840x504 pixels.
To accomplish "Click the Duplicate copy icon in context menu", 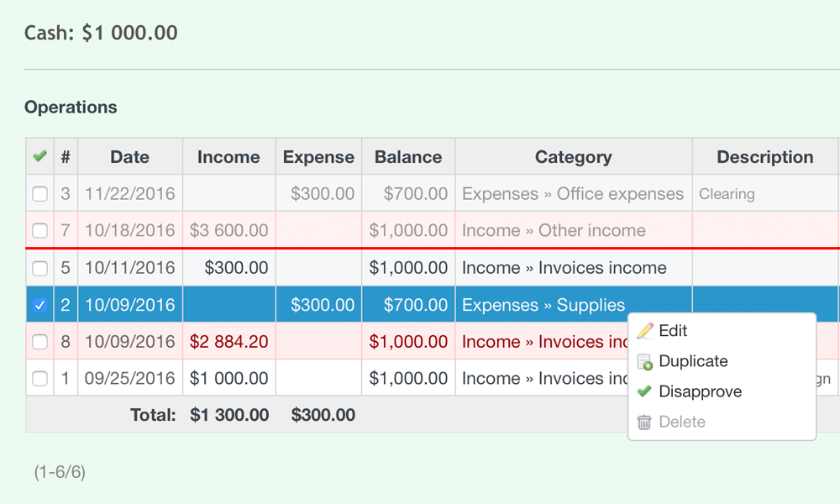I will (x=643, y=361).
